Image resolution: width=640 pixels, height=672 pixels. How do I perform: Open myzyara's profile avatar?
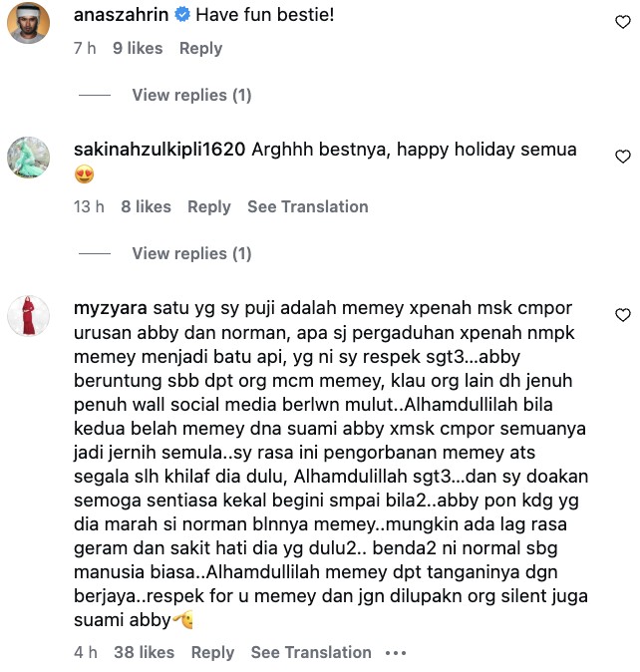(28, 315)
